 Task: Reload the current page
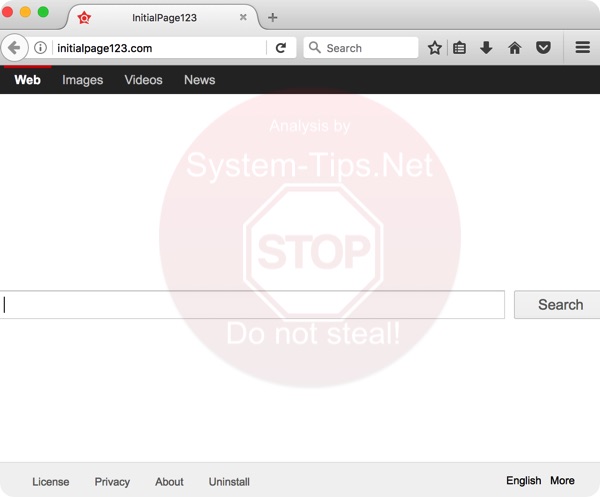click(x=281, y=48)
